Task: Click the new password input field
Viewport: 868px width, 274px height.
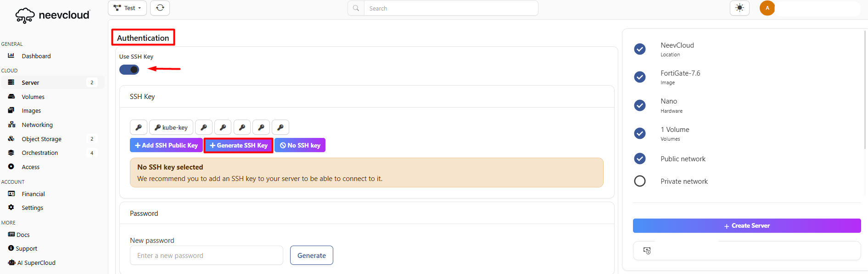Action: pyautogui.click(x=207, y=255)
